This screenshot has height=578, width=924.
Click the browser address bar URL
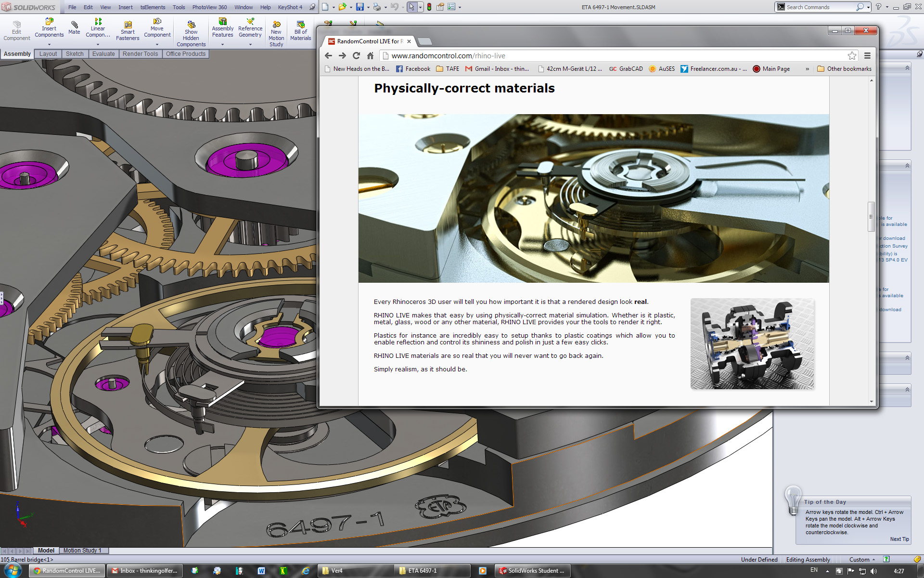tap(448, 56)
